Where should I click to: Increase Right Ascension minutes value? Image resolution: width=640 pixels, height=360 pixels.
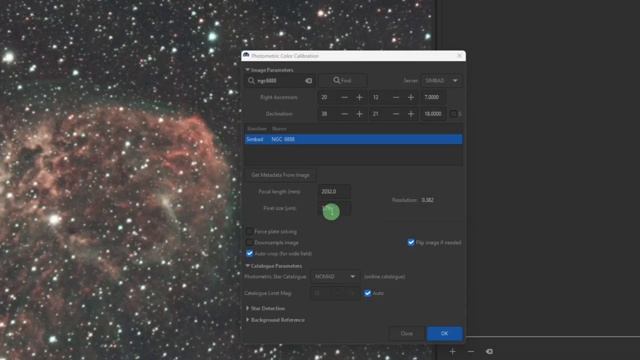pyautogui.click(x=411, y=97)
